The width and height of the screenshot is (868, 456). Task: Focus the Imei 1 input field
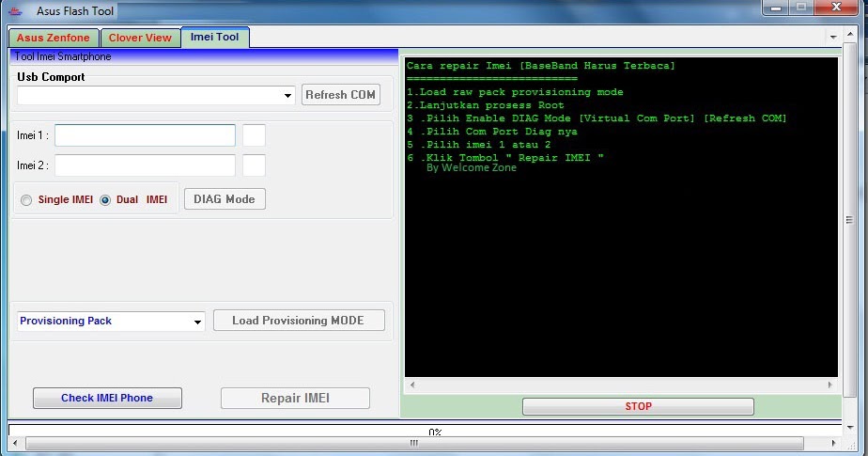tap(145, 135)
